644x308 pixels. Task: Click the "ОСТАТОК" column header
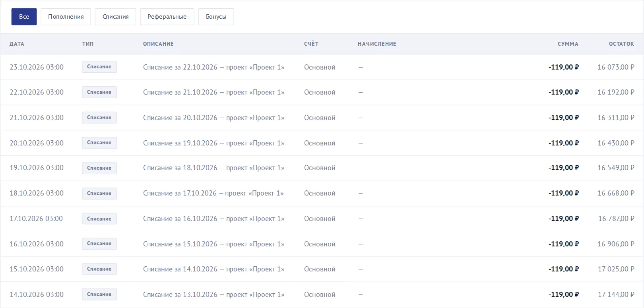[621, 44]
